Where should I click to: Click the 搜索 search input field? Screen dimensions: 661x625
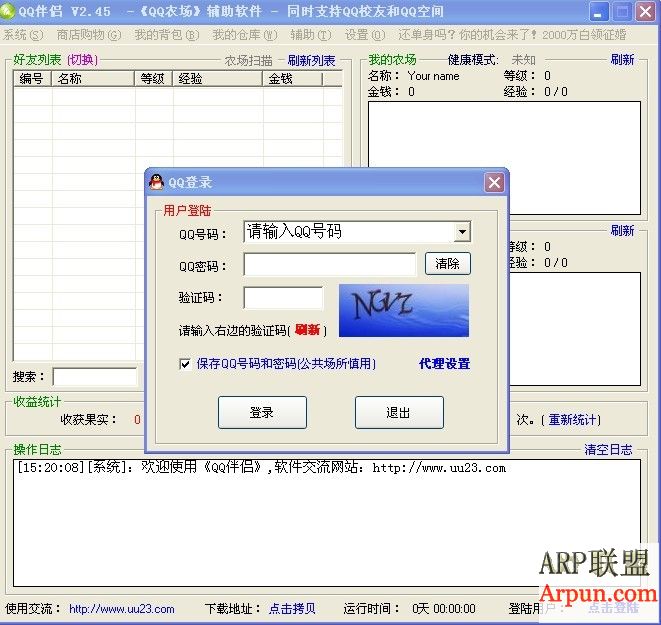95,376
